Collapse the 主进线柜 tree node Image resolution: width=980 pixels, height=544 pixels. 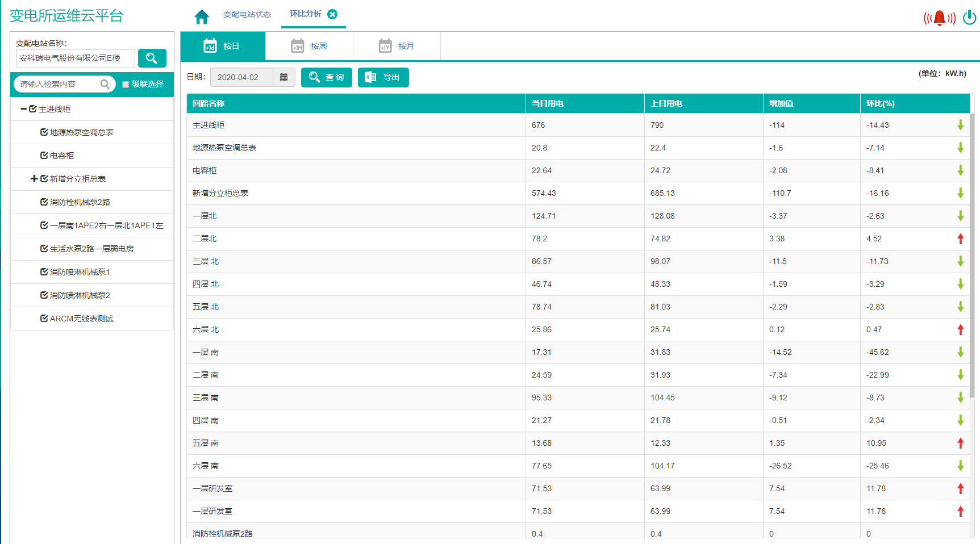[24, 108]
